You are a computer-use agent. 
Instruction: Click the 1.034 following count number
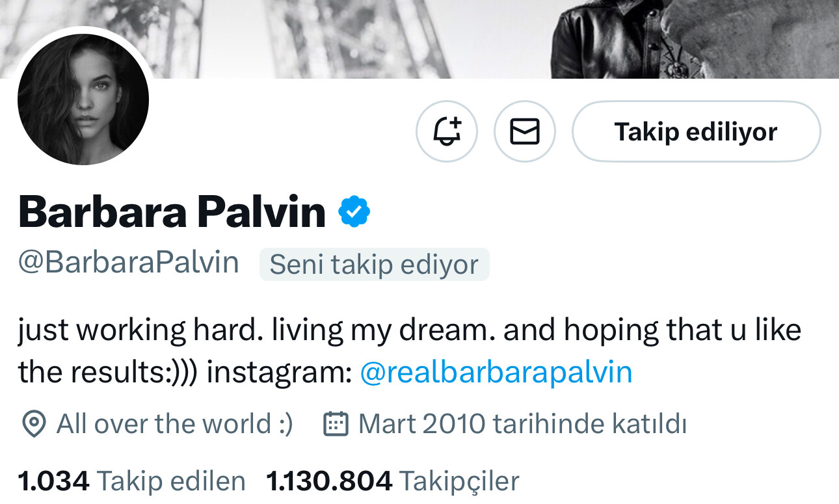point(54,482)
